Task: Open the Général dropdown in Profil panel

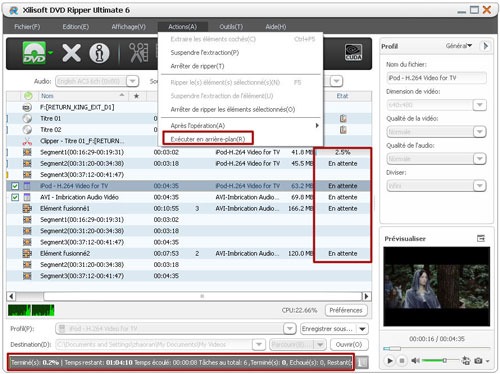Action: (x=459, y=46)
